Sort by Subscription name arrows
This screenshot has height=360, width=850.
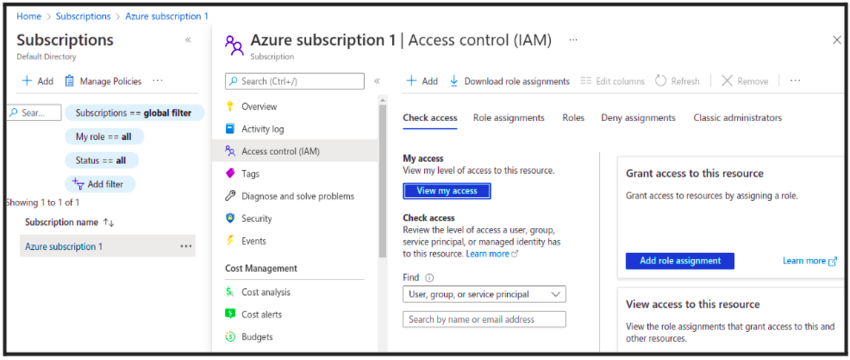click(109, 223)
